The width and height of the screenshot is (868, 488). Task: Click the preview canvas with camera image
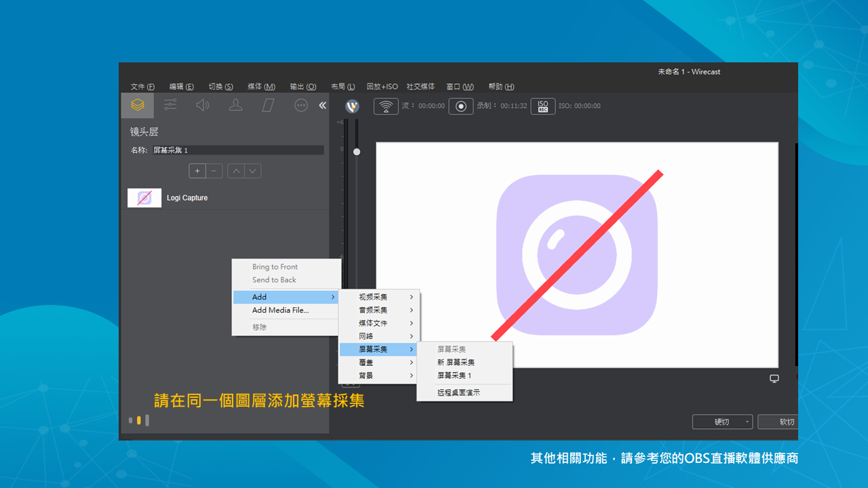[577, 255]
